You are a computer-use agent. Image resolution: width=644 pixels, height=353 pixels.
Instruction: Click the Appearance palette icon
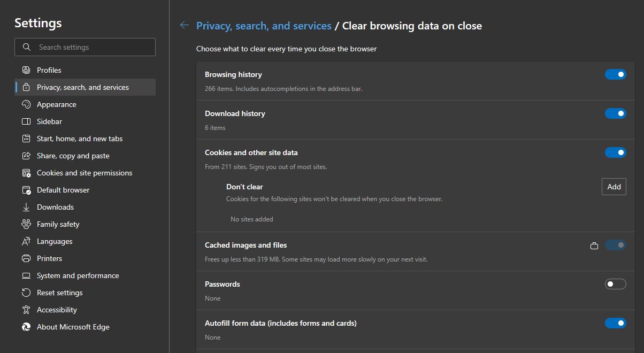coord(26,104)
